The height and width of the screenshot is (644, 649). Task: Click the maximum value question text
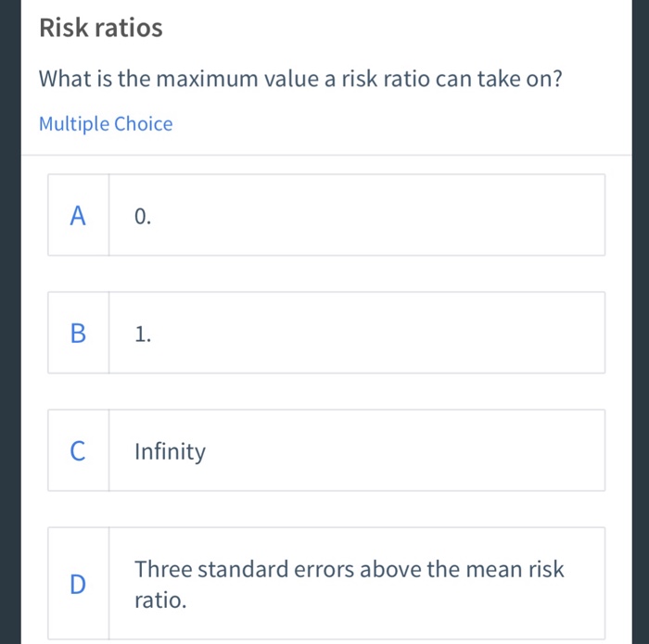coord(300,80)
